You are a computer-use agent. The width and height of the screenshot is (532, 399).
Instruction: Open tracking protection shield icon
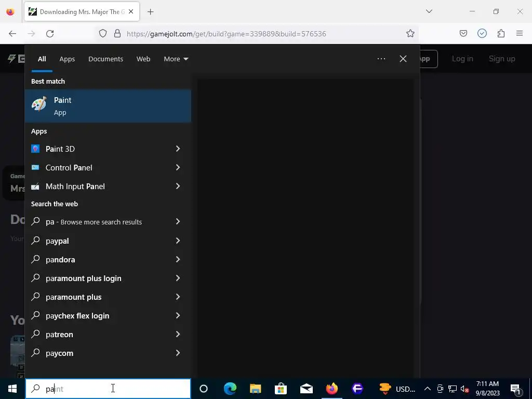(103, 33)
